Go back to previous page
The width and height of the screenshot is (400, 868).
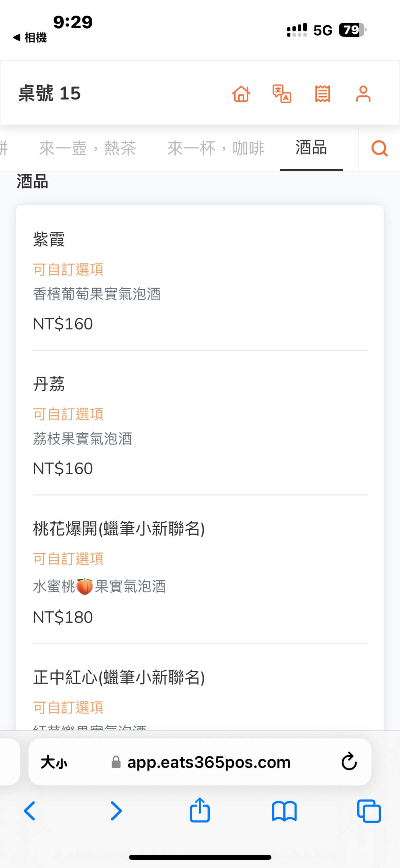click(x=30, y=811)
